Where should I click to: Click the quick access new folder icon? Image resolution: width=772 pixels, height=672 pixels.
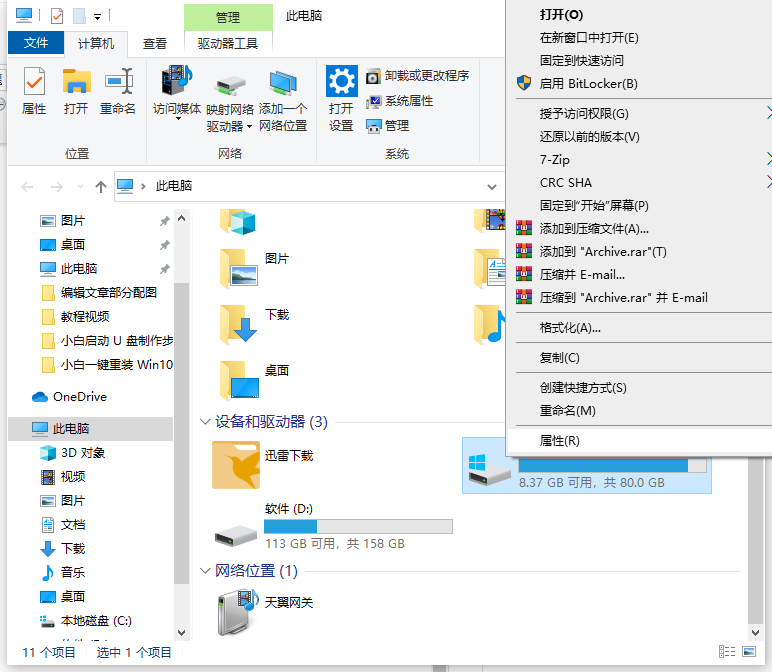pos(79,16)
